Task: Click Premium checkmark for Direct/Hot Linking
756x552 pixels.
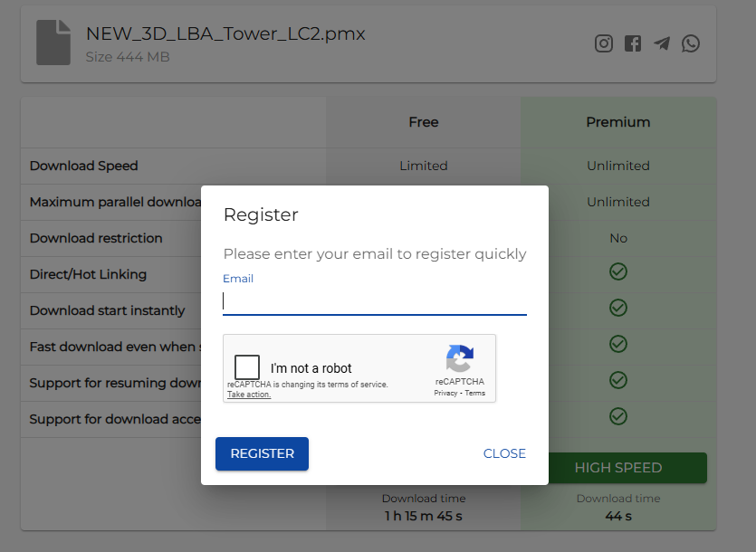Action: tap(618, 271)
